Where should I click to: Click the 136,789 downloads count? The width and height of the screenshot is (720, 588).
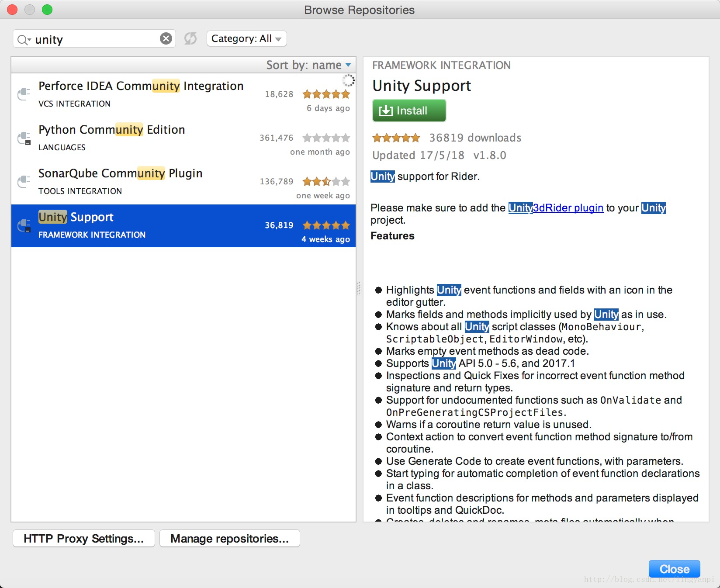(277, 181)
